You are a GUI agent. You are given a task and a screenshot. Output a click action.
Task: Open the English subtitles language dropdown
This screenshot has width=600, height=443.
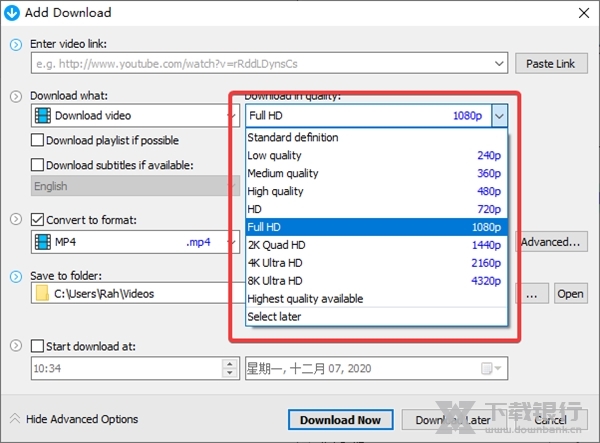pos(135,186)
